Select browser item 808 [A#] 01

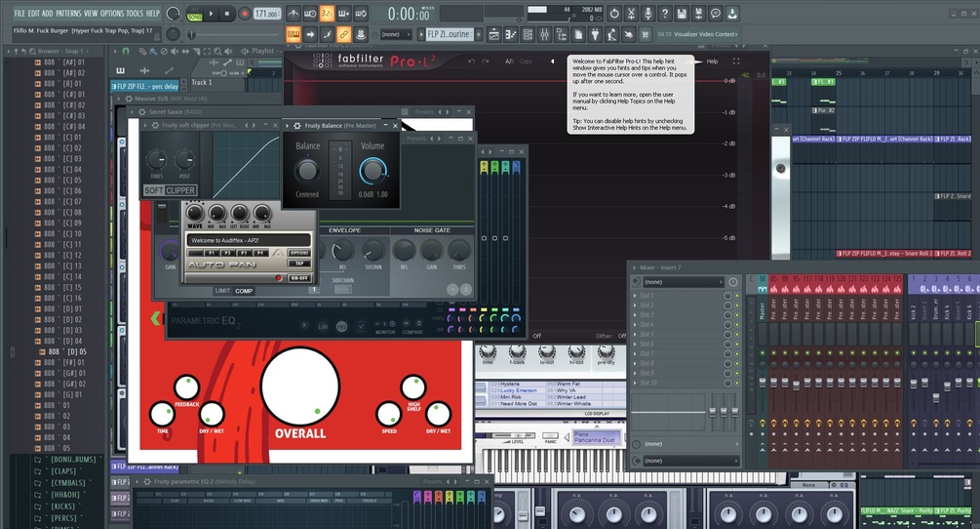click(x=64, y=61)
